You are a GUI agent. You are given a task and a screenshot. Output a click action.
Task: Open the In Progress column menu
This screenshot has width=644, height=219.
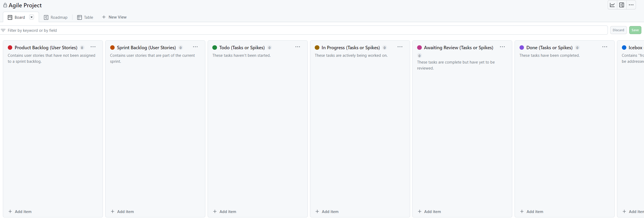click(x=400, y=47)
